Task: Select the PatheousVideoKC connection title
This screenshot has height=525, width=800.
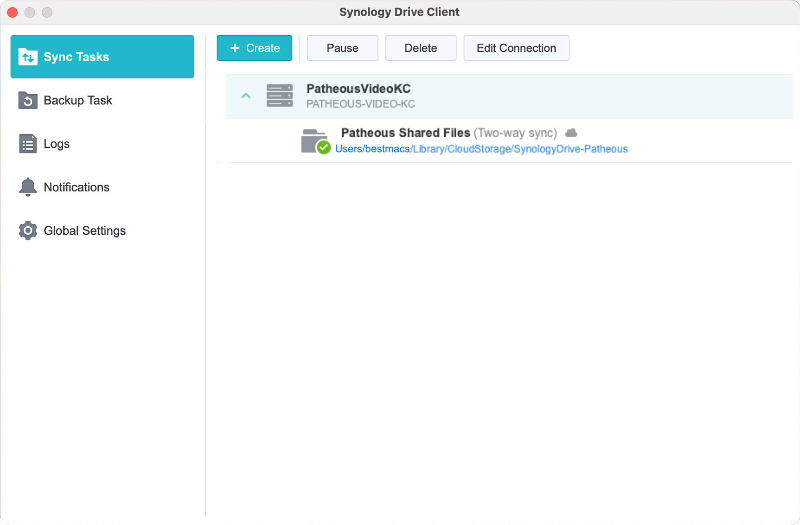Action: pyautogui.click(x=358, y=89)
